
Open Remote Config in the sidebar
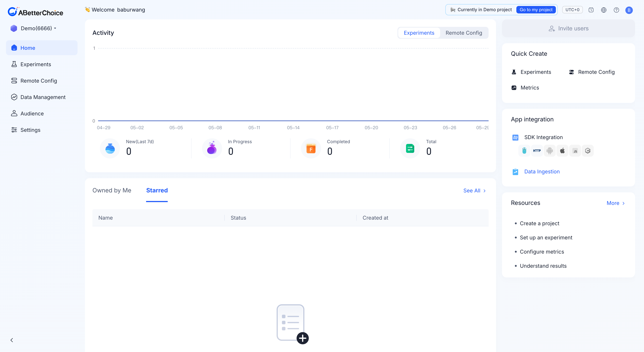[42, 81]
